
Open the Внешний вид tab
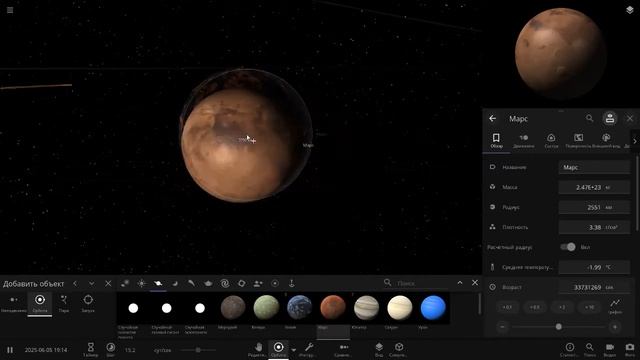pyautogui.click(x=606, y=140)
